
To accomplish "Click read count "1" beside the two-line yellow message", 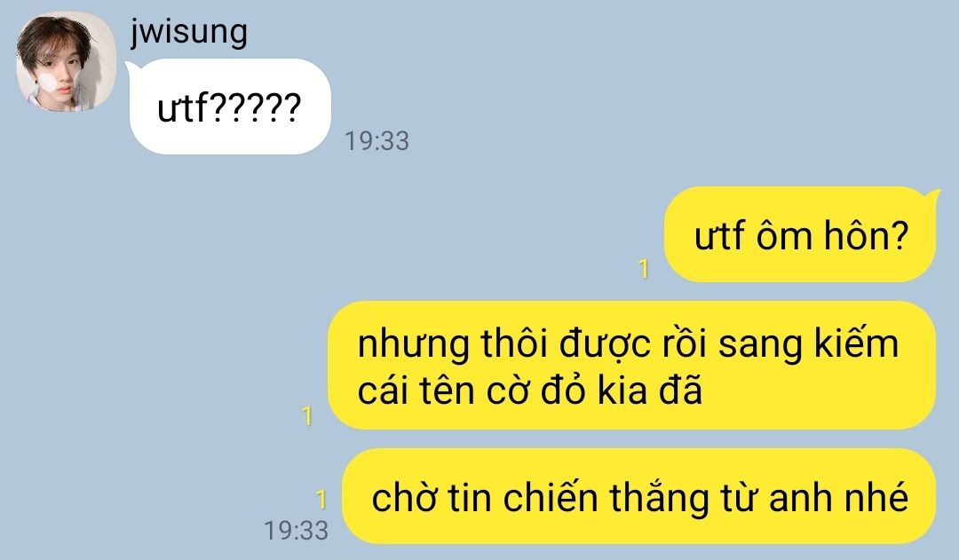I will click(x=307, y=416).
